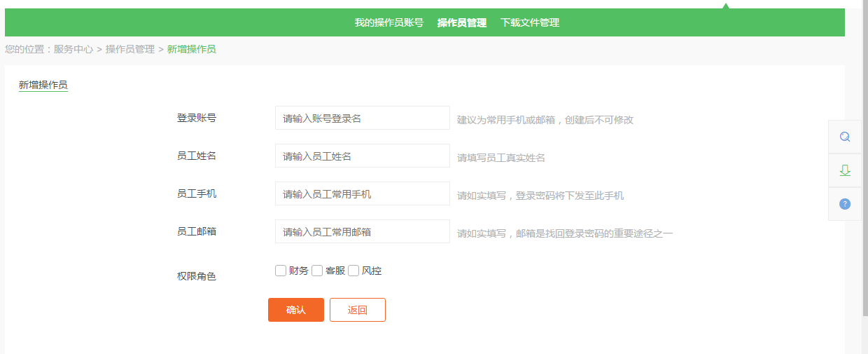Image resolution: width=868 pixels, height=354 pixels.
Task: Focus the 登录账号 input field
Action: [x=363, y=118]
